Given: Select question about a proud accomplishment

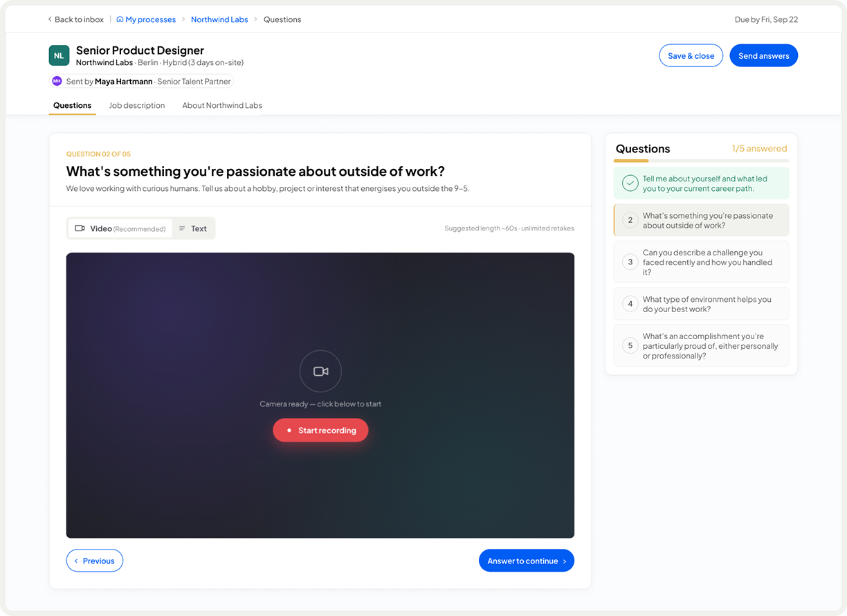Looking at the screenshot, I should pyautogui.click(x=701, y=345).
